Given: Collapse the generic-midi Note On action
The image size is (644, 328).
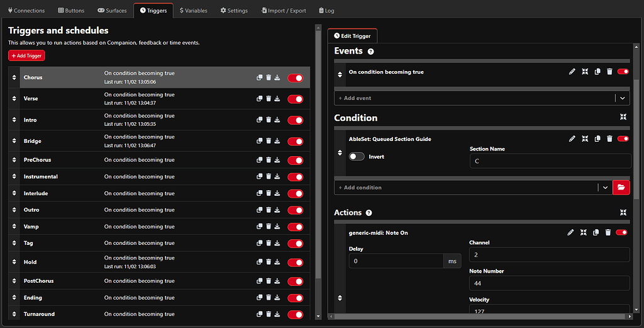Looking at the screenshot, I should (x=583, y=232).
